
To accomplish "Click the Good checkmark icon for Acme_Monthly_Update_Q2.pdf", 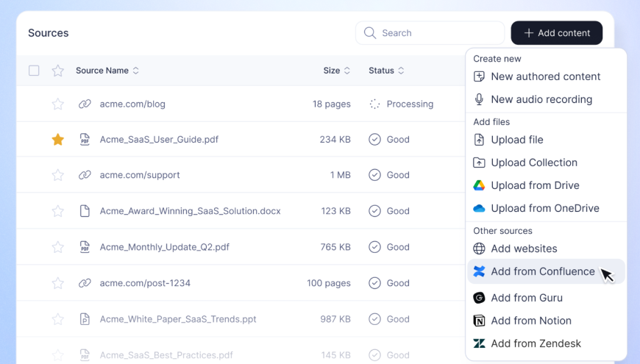I will click(374, 247).
